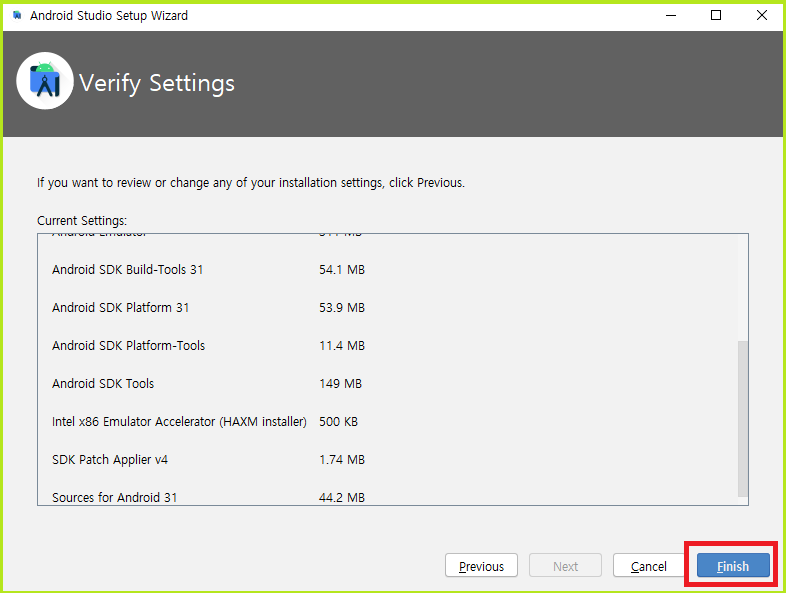The image size is (786, 593).
Task: Click the 500 KB size value
Action: 338,422
